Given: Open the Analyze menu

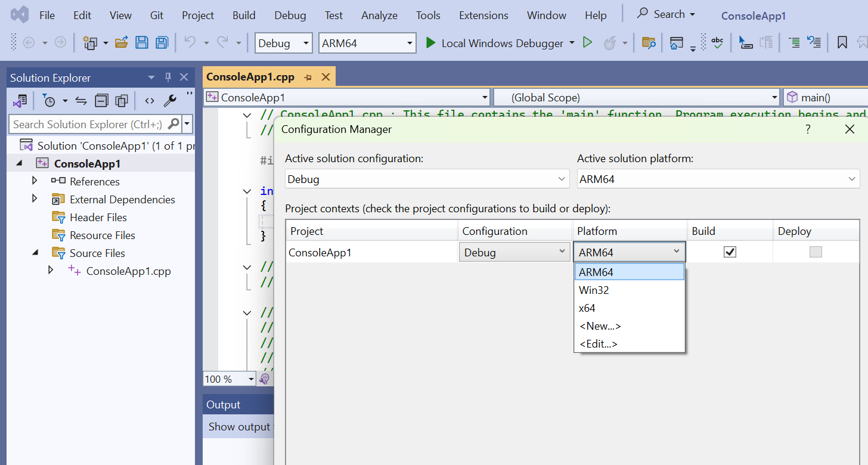Looking at the screenshot, I should click(379, 15).
